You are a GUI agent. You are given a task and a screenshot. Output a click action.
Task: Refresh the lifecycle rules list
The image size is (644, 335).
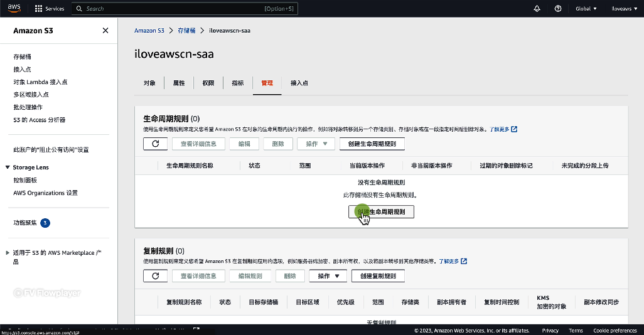point(155,144)
